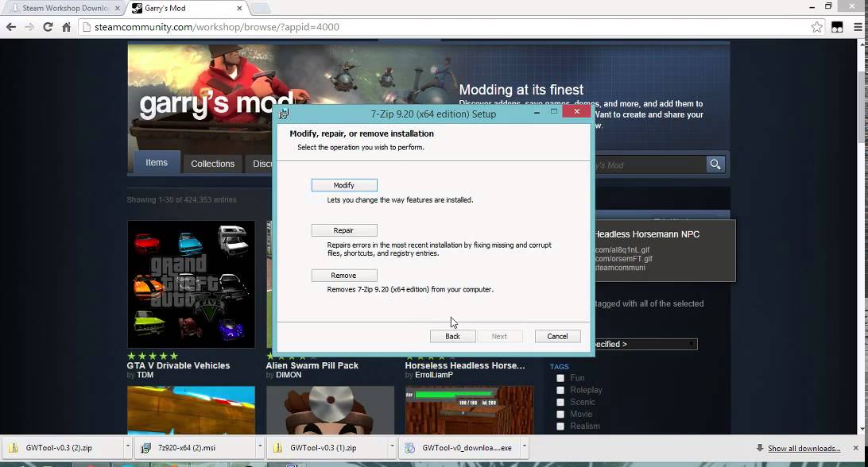Click the Garry's Mod workshop search field

click(x=650, y=165)
